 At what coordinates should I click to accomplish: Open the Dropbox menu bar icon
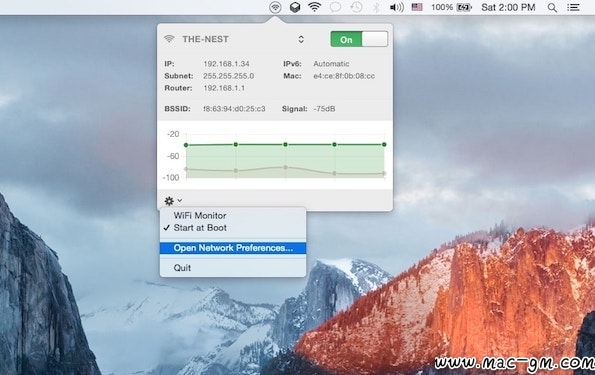coord(295,7)
